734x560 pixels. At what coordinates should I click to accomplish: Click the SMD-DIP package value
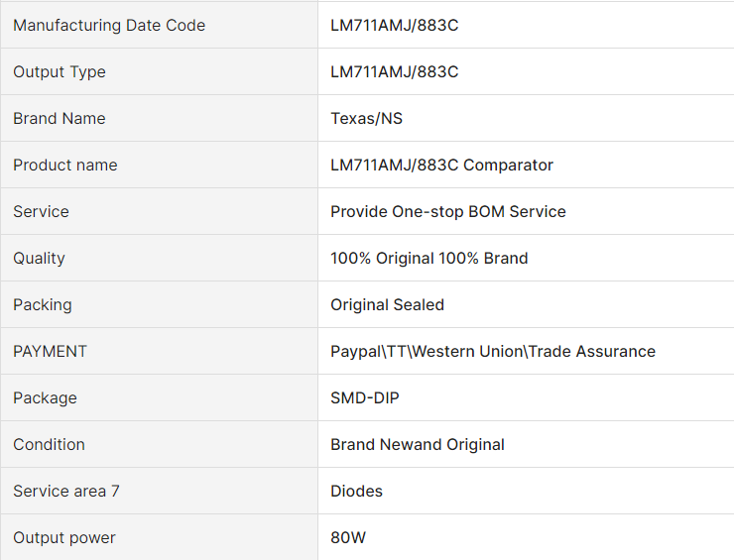pyautogui.click(x=364, y=398)
